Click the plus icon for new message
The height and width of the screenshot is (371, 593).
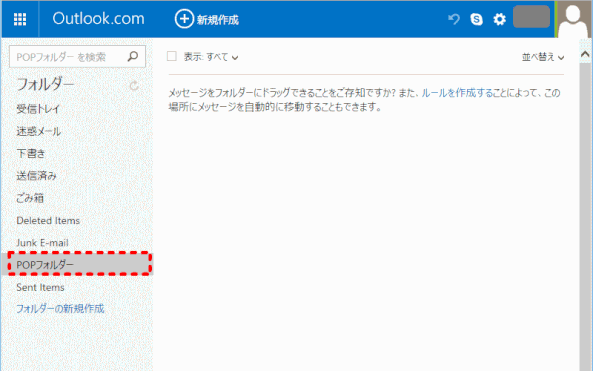184,19
